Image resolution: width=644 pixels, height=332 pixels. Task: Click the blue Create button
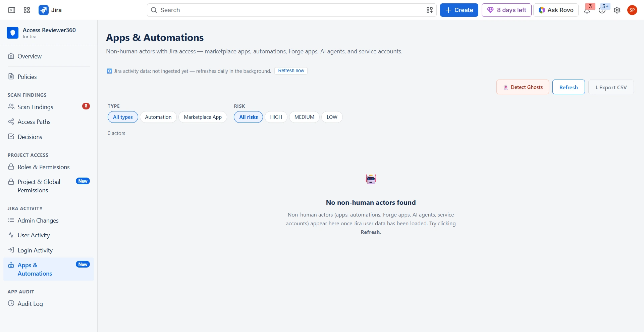[x=459, y=10]
